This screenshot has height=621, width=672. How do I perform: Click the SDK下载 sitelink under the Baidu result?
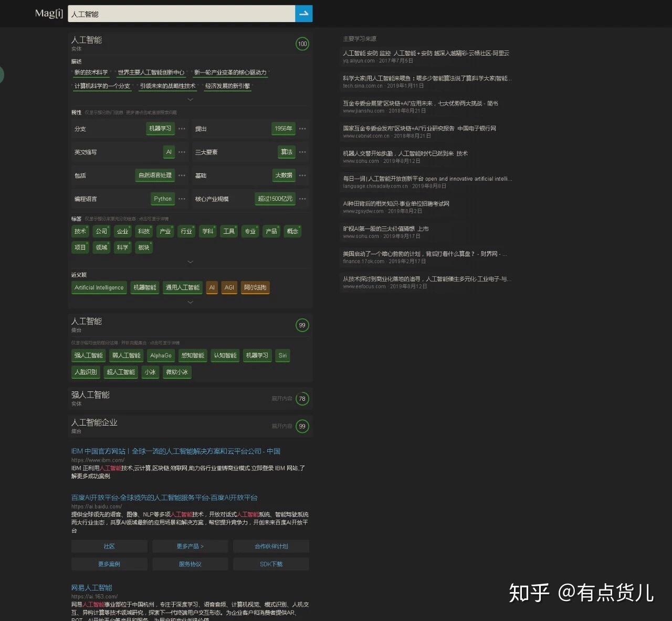271,564
